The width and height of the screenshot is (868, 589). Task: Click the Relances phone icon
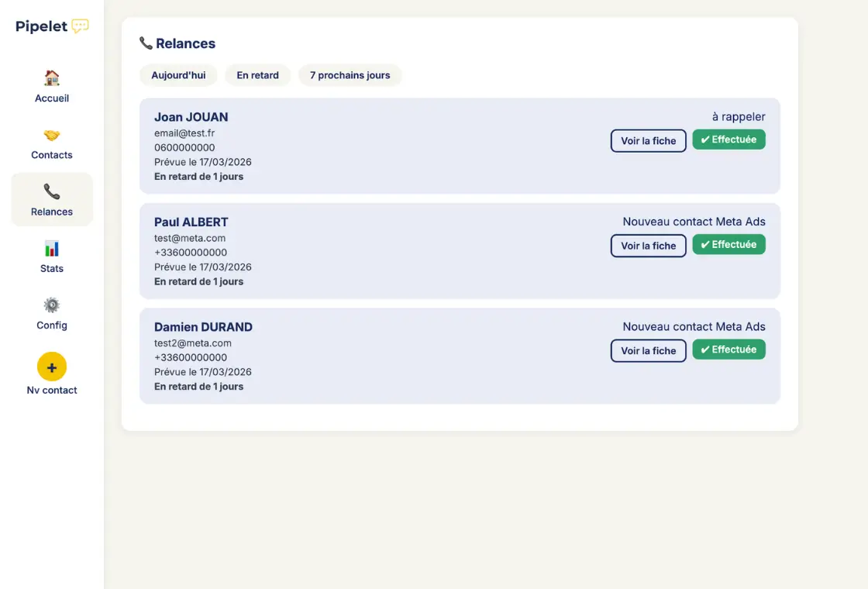click(51, 191)
